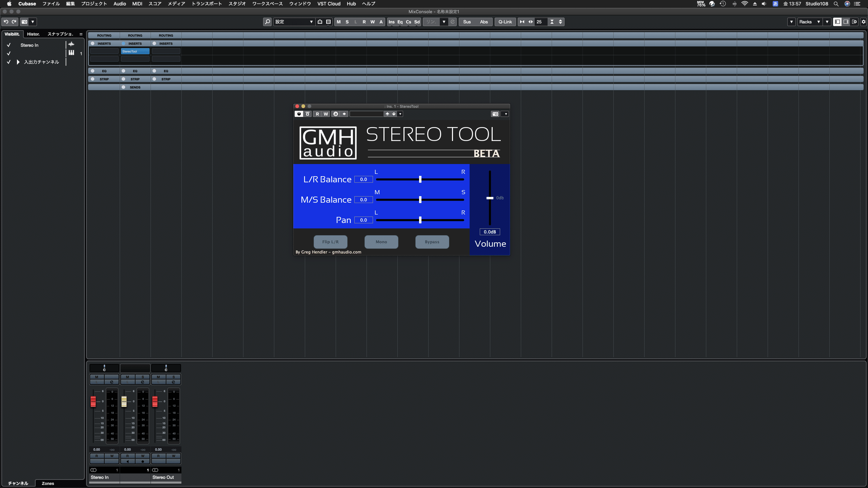Image resolution: width=868 pixels, height=488 pixels.
Task: Open the MixConsole functions gear icon
Action: 863,22
